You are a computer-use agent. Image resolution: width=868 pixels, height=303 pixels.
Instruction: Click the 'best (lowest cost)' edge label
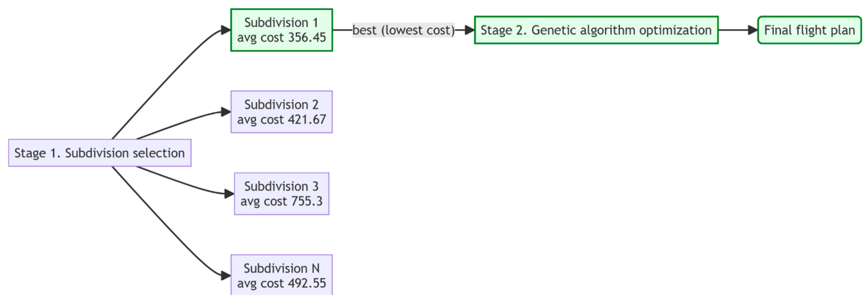pyautogui.click(x=403, y=30)
